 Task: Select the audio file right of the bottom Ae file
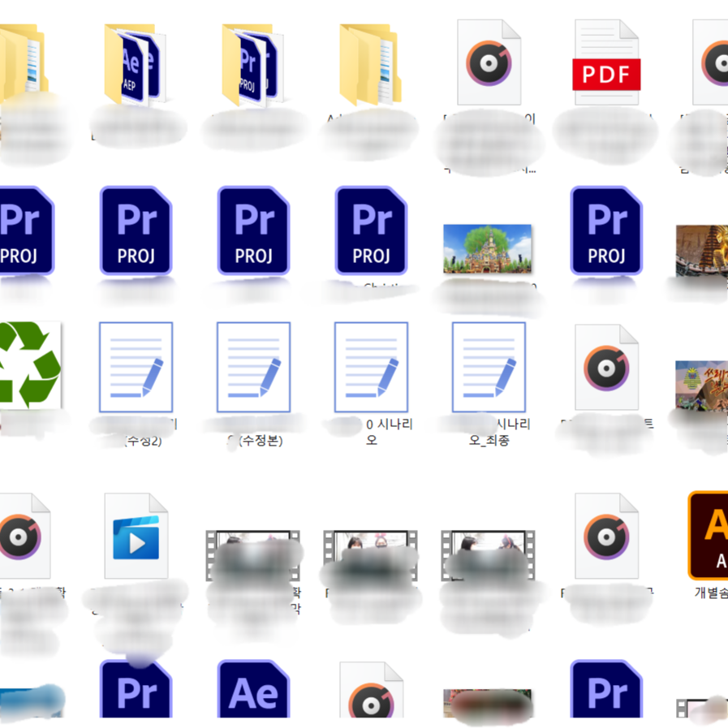click(x=371, y=691)
